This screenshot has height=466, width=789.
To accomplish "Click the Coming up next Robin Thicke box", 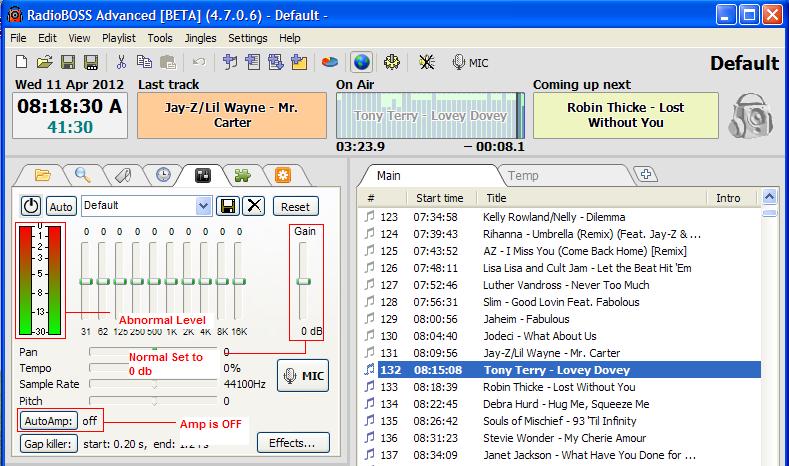I will pos(625,115).
